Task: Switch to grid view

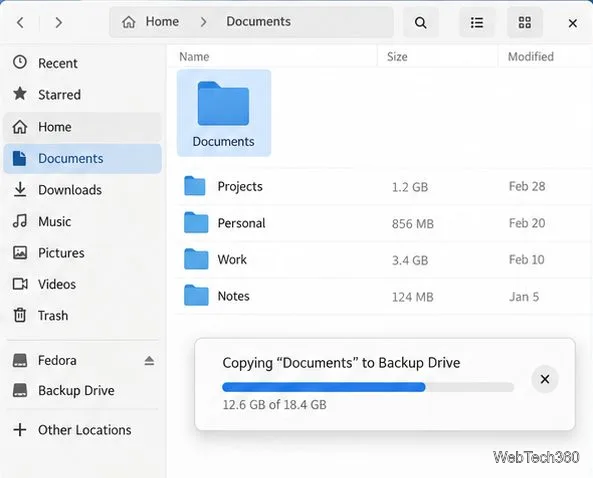Action: click(x=525, y=23)
